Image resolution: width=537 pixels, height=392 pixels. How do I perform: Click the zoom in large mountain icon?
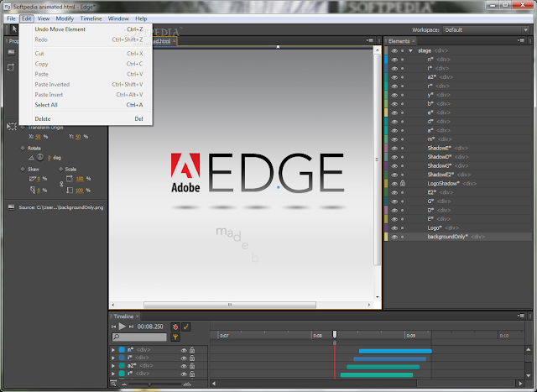(187, 384)
